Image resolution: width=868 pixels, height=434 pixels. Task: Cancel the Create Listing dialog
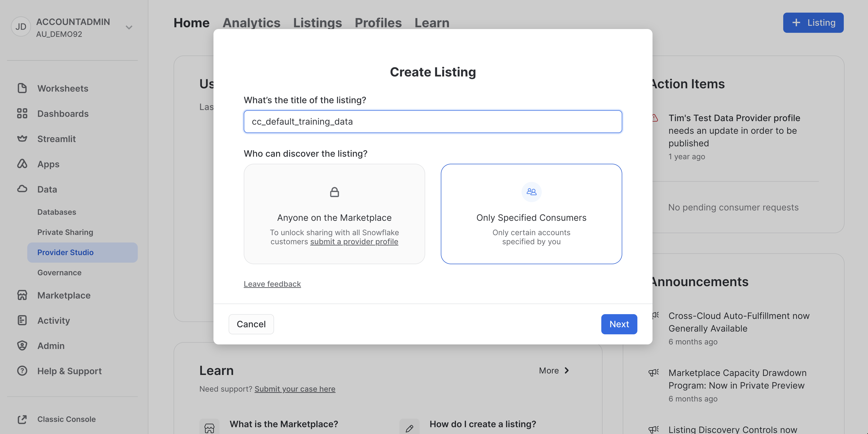[251, 324]
